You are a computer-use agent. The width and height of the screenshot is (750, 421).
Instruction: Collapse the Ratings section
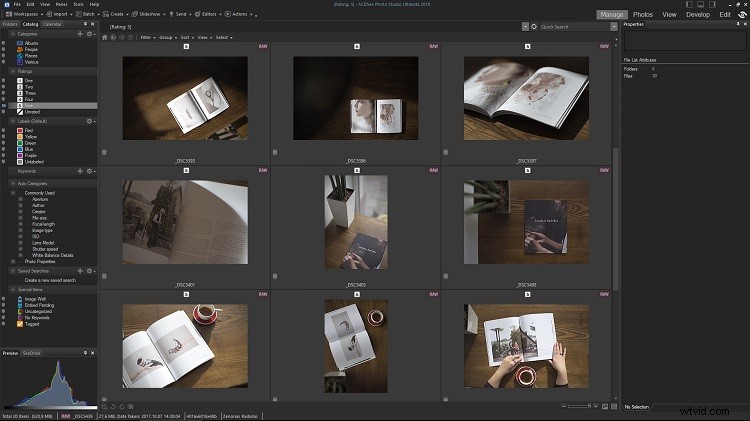pos(13,71)
